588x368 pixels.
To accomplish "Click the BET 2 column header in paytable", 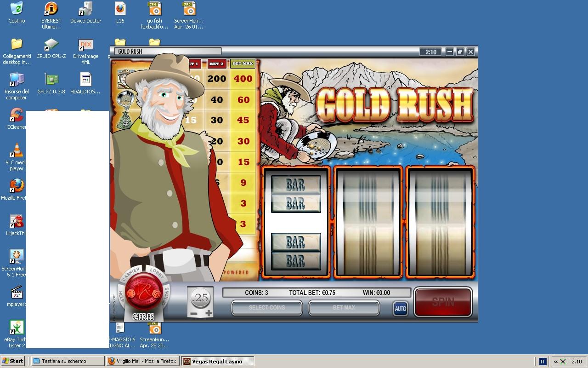I will (x=216, y=64).
